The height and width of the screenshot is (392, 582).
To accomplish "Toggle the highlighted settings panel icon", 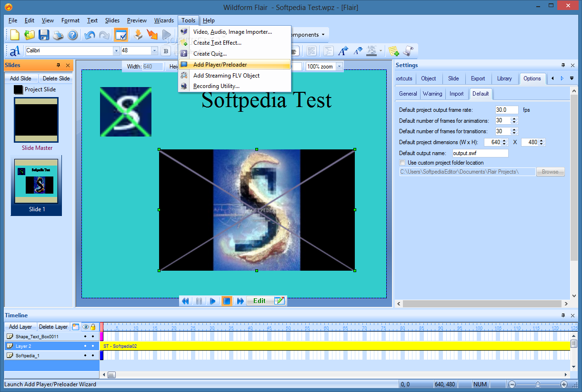I will pos(121,35).
